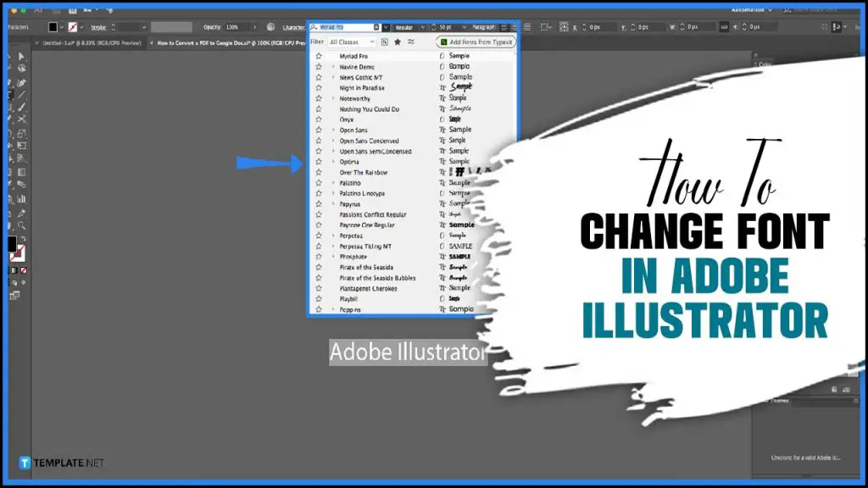
Task: Swap fill and stroke colors
Action: point(24,239)
